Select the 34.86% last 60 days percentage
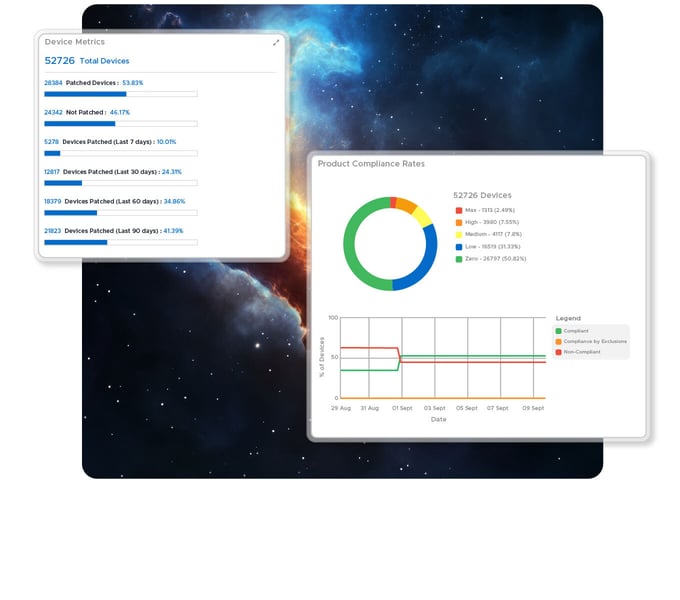Screen dimensions: 680x600 coord(174,201)
